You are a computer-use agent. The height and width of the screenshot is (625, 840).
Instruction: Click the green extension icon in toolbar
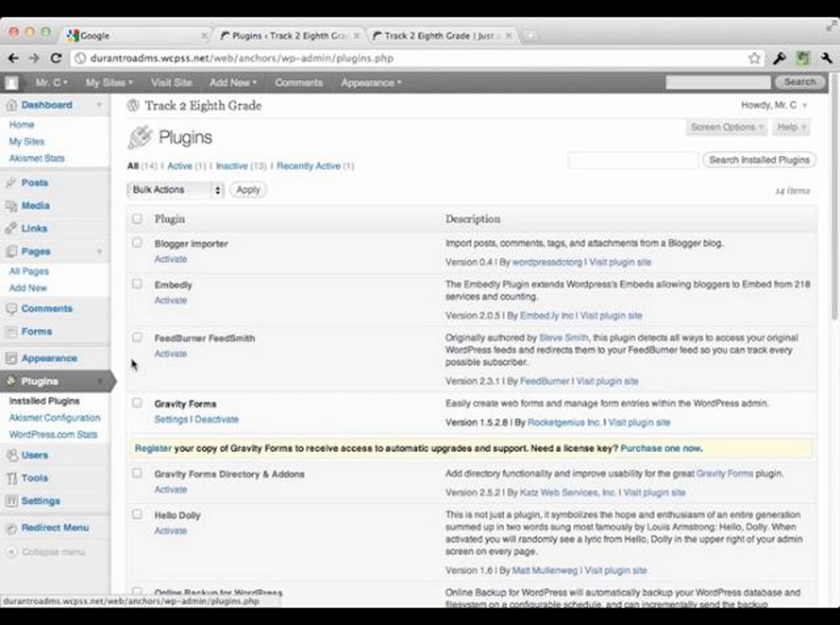[x=803, y=58]
